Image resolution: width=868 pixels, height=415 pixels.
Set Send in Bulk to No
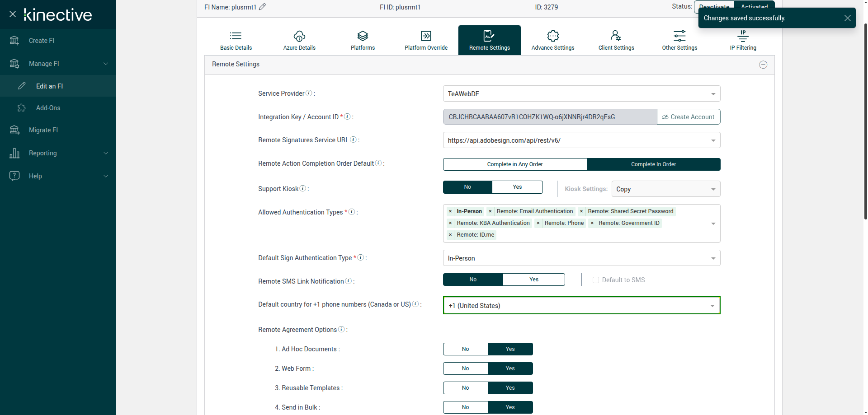pyautogui.click(x=466, y=407)
